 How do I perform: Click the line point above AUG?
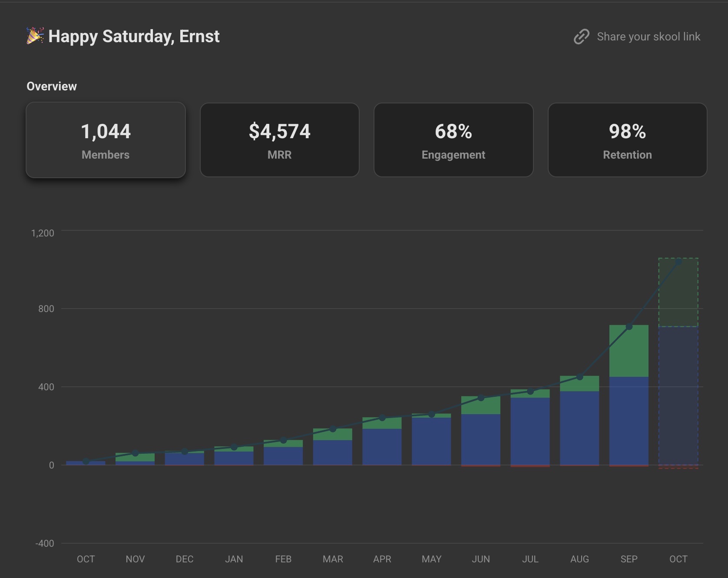pos(579,377)
